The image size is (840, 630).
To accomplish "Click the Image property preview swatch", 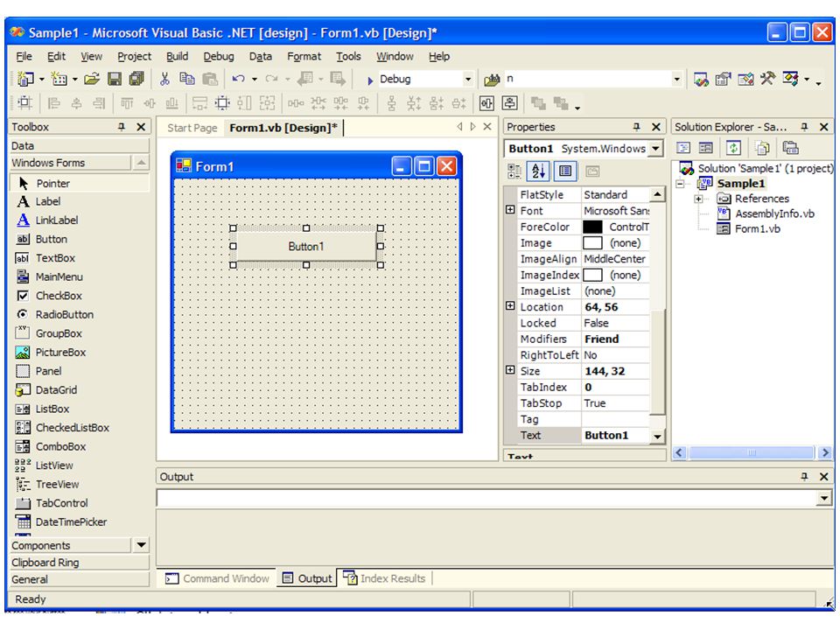I will click(592, 243).
